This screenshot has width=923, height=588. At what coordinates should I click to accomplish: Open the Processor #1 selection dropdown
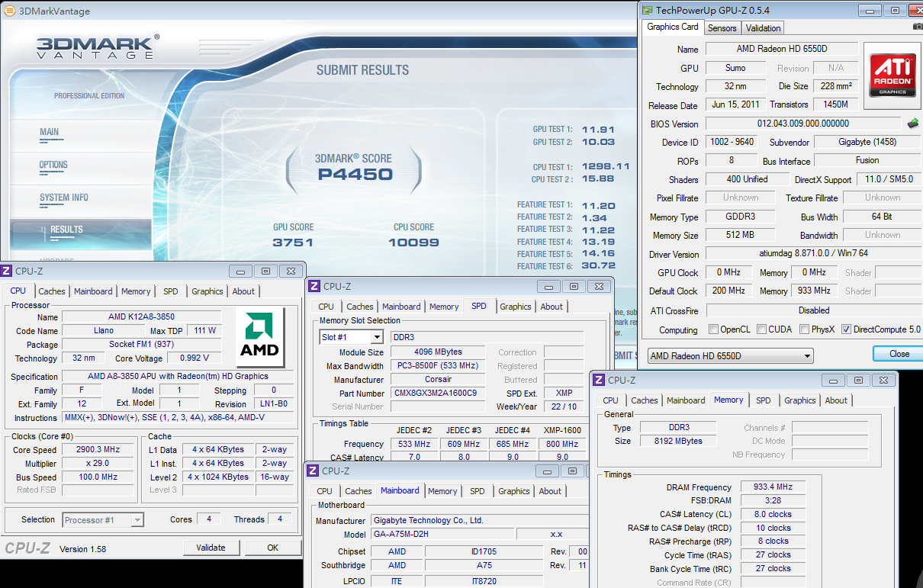[137, 520]
